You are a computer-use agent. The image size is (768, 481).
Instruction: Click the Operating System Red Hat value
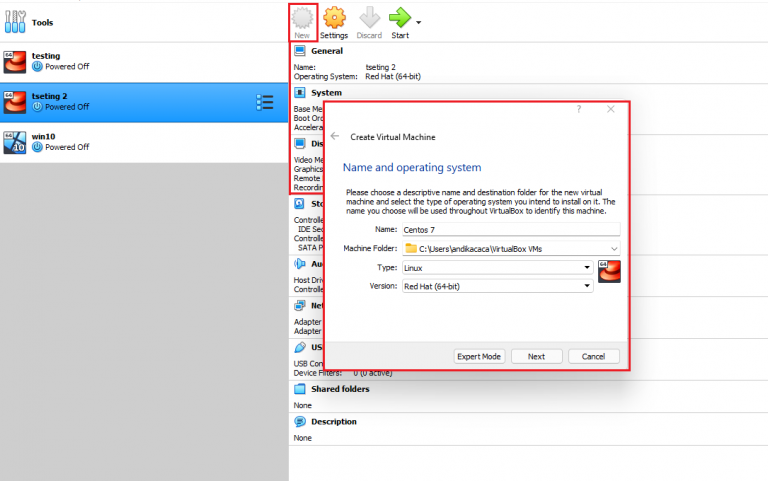(393, 76)
